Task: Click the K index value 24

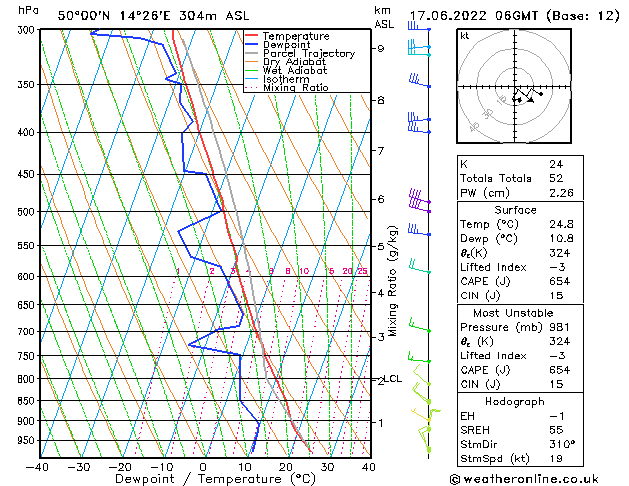Action: click(556, 164)
